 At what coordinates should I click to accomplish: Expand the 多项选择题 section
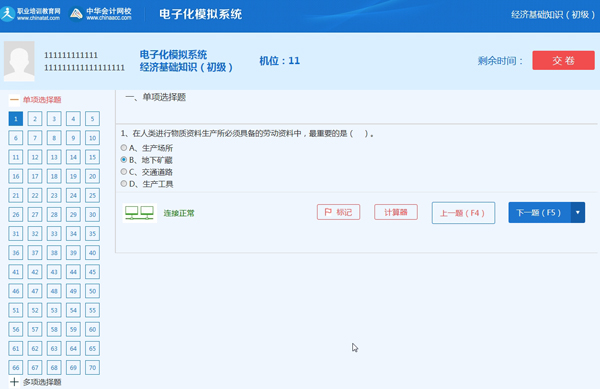[x=14, y=382]
